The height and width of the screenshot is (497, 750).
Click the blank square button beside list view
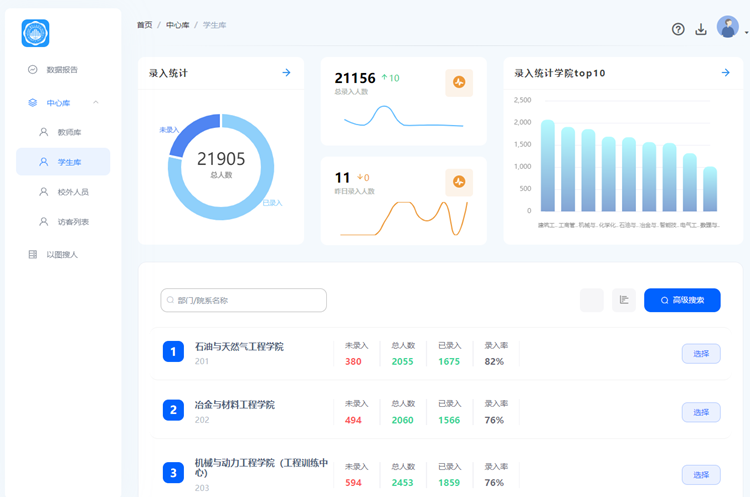point(592,300)
